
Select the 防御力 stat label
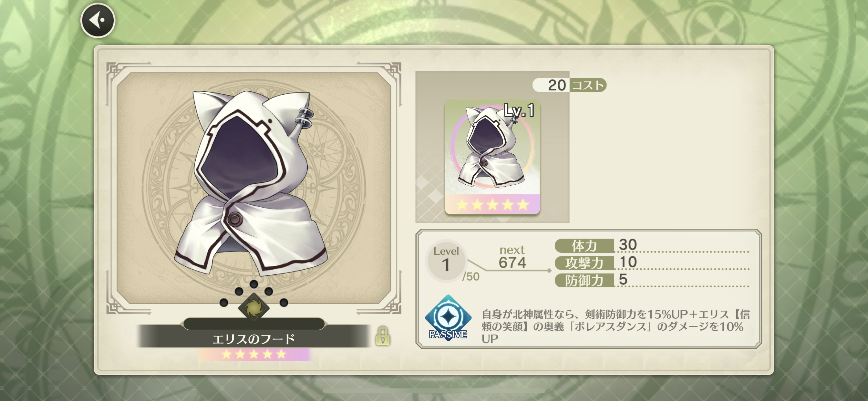[x=584, y=280]
